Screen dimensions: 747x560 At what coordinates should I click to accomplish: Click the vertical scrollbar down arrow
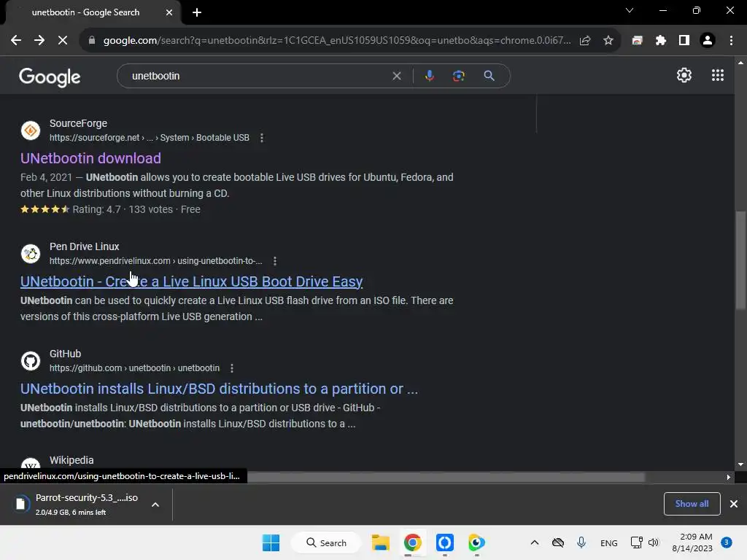tap(740, 464)
